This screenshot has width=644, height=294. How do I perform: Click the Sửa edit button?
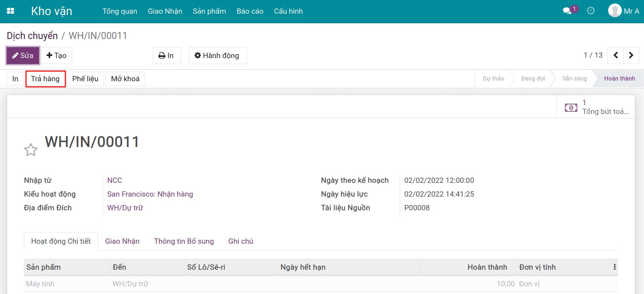(x=23, y=56)
